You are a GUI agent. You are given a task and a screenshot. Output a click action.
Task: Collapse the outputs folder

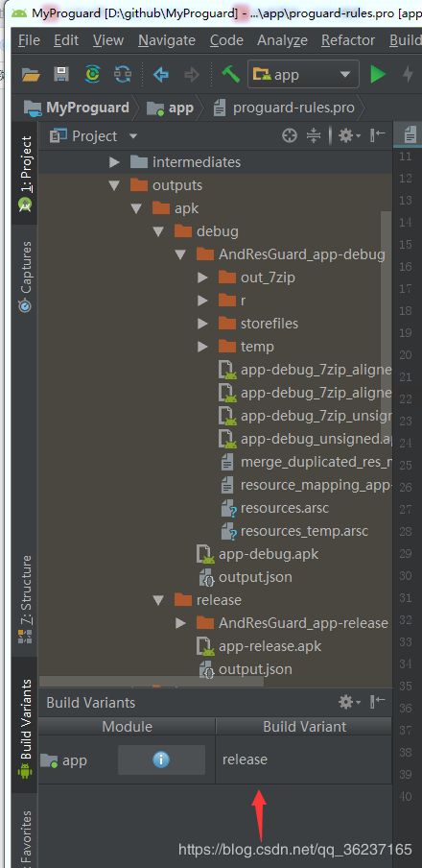coord(114,185)
